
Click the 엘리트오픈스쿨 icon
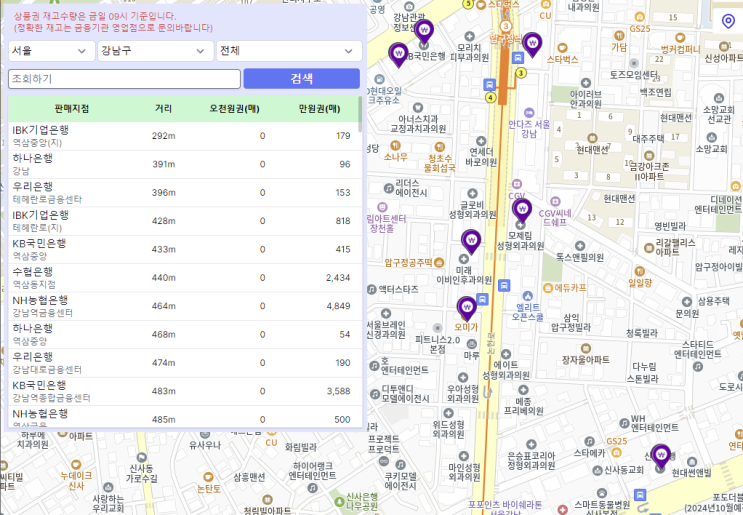tap(527, 296)
